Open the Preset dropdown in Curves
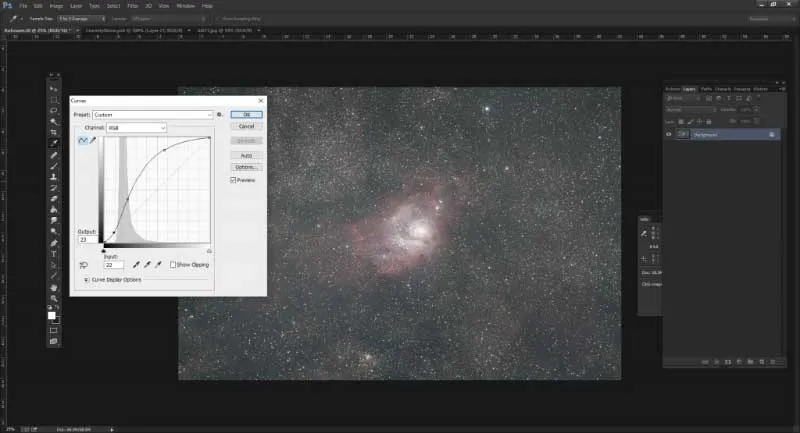This screenshot has height=433, width=800. click(x=153, y=115)
